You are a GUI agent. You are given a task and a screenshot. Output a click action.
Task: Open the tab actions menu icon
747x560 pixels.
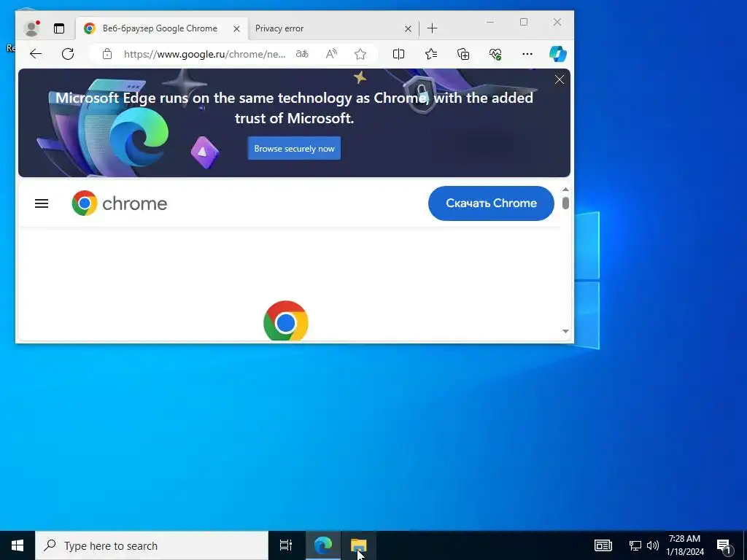click(x=59, y=28)
